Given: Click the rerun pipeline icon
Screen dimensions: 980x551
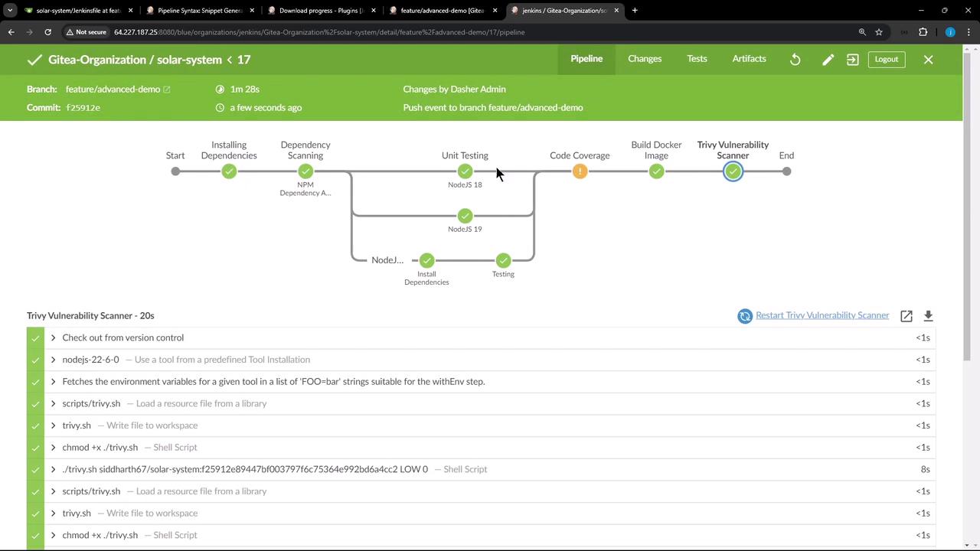Looking at the screenshot, I should coord(795,60).
